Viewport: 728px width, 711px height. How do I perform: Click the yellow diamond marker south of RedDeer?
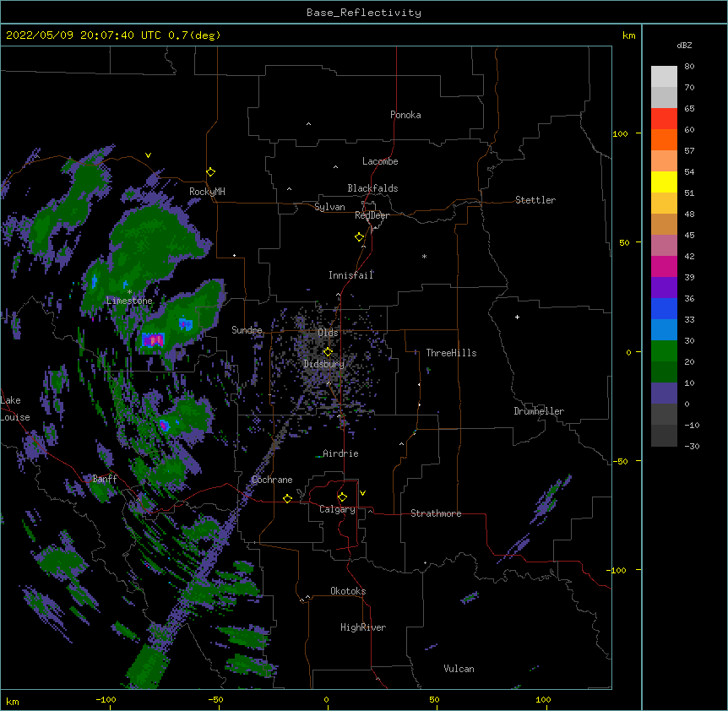(x=360, y=237)
